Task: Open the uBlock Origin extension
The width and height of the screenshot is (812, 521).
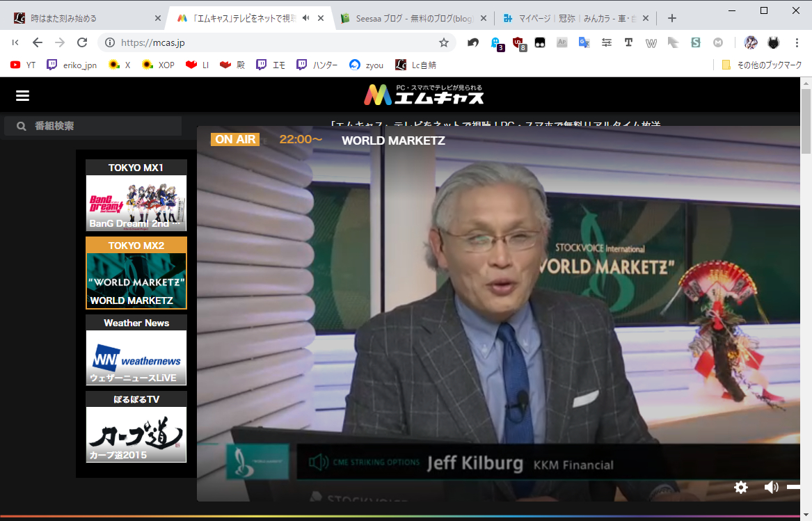Action: 519,44
